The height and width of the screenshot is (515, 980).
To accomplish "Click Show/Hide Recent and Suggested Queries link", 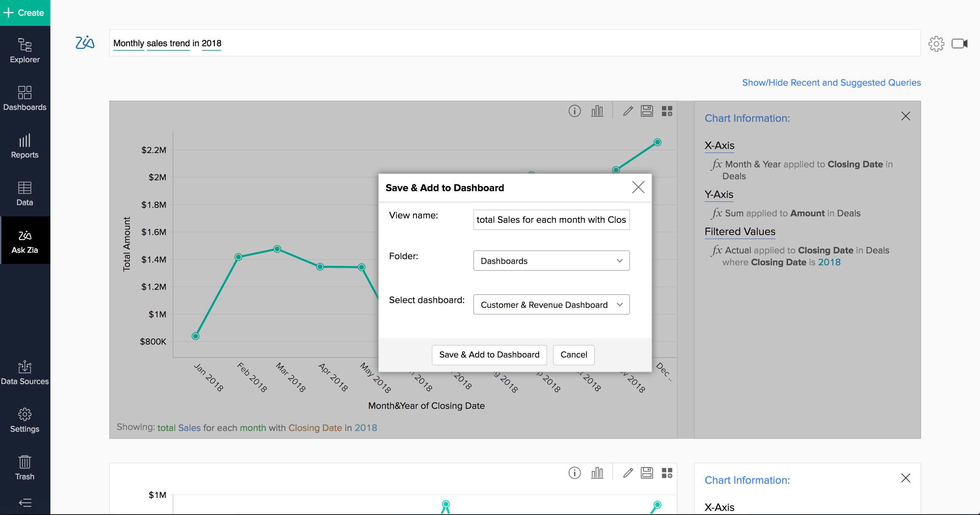I will point(831,82).
